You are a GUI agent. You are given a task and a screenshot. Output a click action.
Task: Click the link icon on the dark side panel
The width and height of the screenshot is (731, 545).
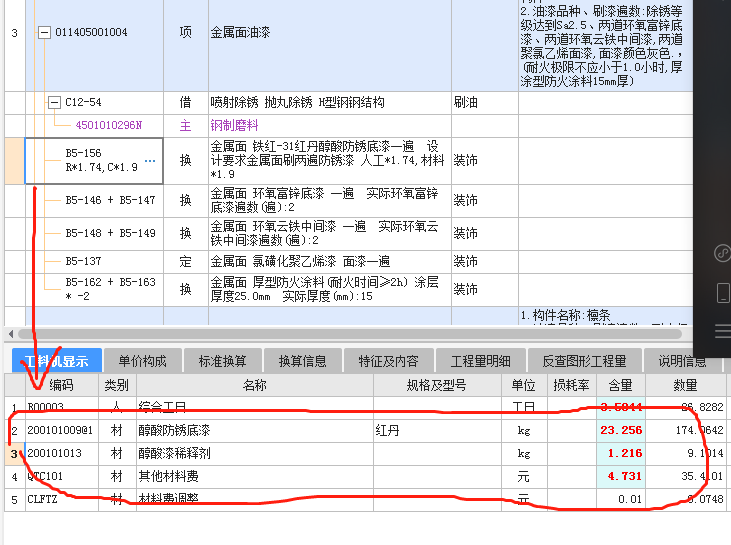click(x=722, y=254)
